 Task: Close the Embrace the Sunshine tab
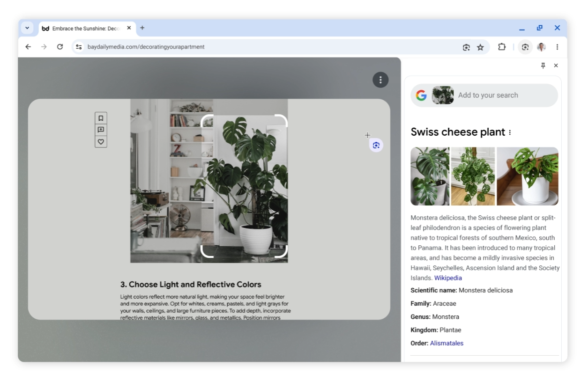coord(129,28)
